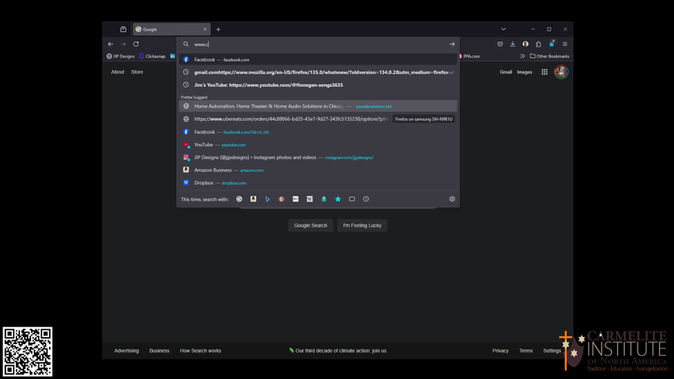674x379 pixels.
Task: Switch to the Google tab
Action: (172, 29)
